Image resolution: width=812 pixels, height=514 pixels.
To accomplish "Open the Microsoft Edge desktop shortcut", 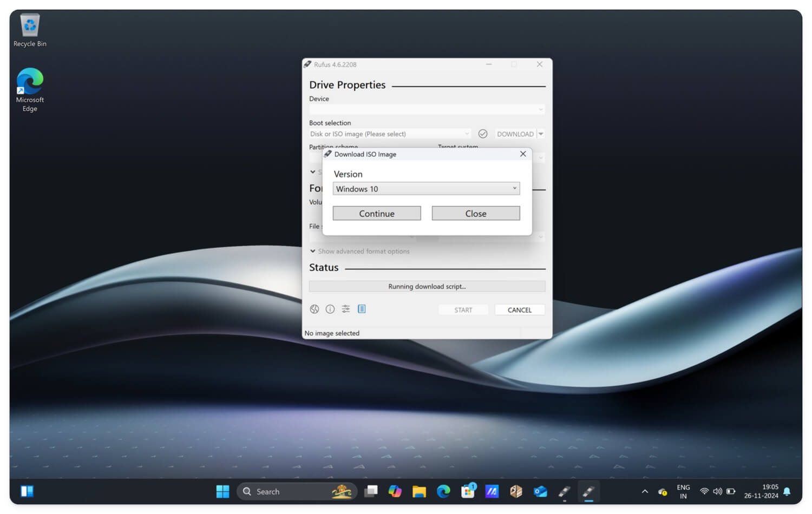I will coord(30,90).
